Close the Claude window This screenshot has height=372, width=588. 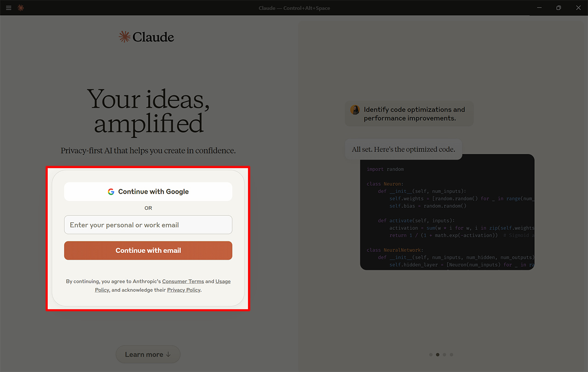coord(578,8)
